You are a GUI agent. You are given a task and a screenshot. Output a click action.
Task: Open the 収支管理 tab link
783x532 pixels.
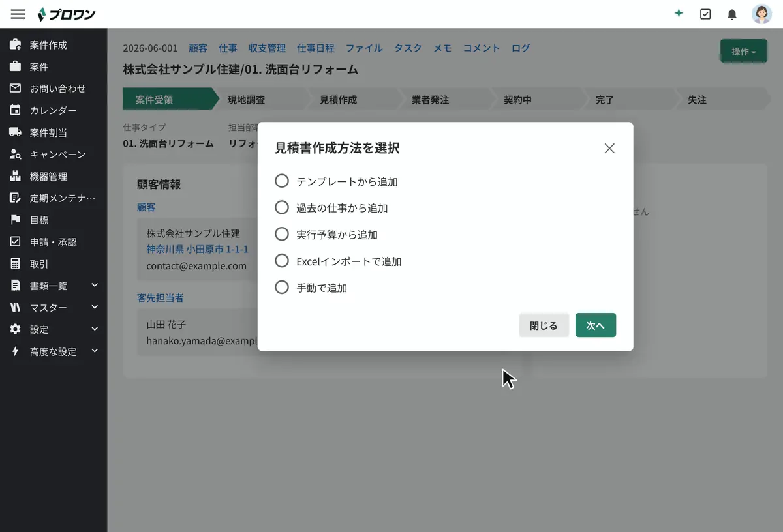coord(267,48)
